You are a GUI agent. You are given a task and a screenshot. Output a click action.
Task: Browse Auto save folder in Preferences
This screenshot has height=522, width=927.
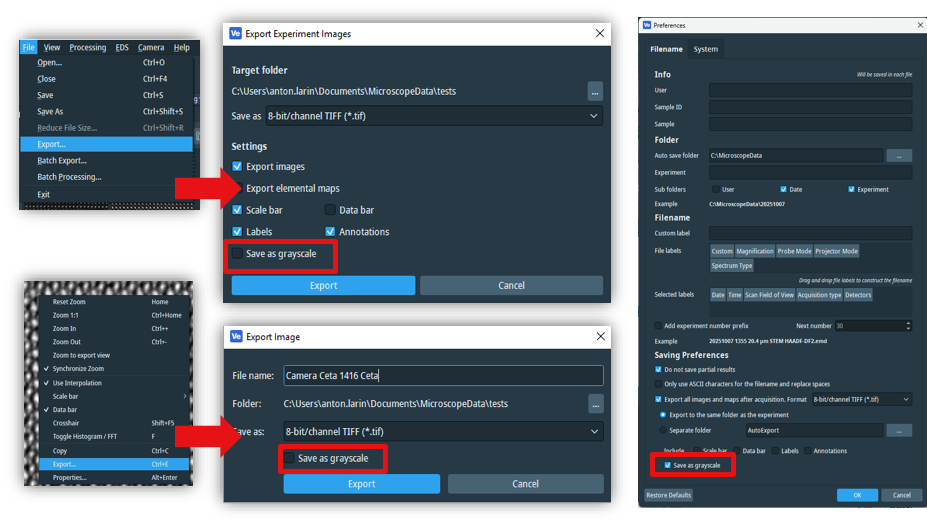(899, 155)
